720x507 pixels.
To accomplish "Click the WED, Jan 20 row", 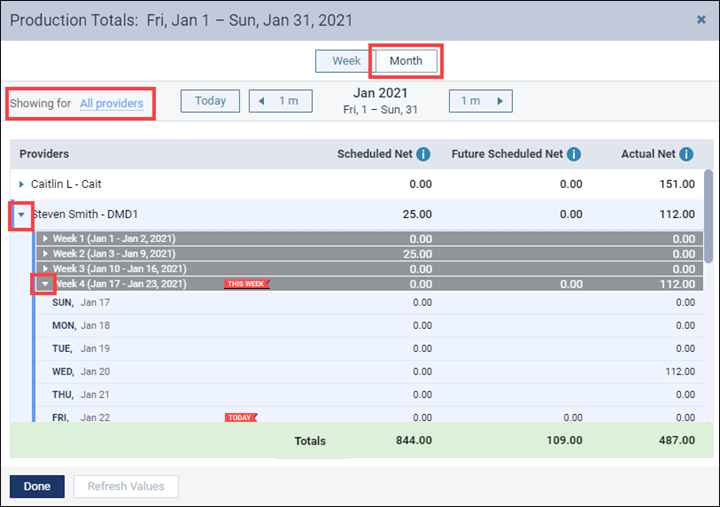I will coord(370,372).
